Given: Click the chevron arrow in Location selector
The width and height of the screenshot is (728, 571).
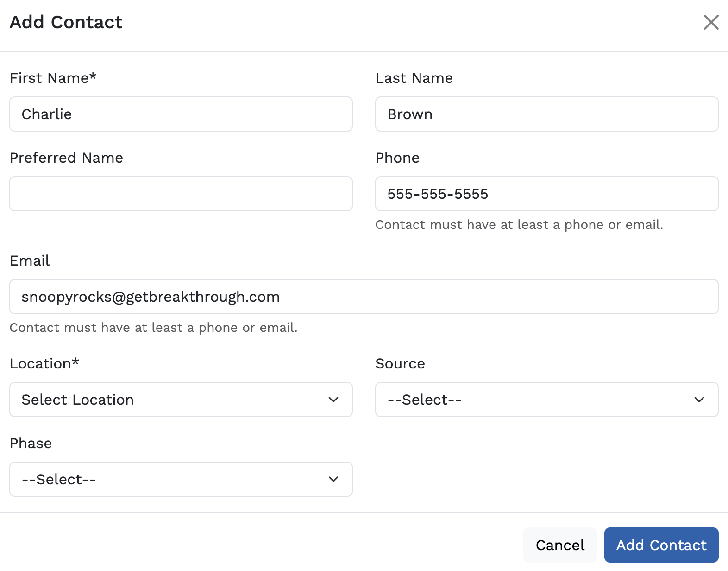Looking at the screenshot, I should pos(333,400).
